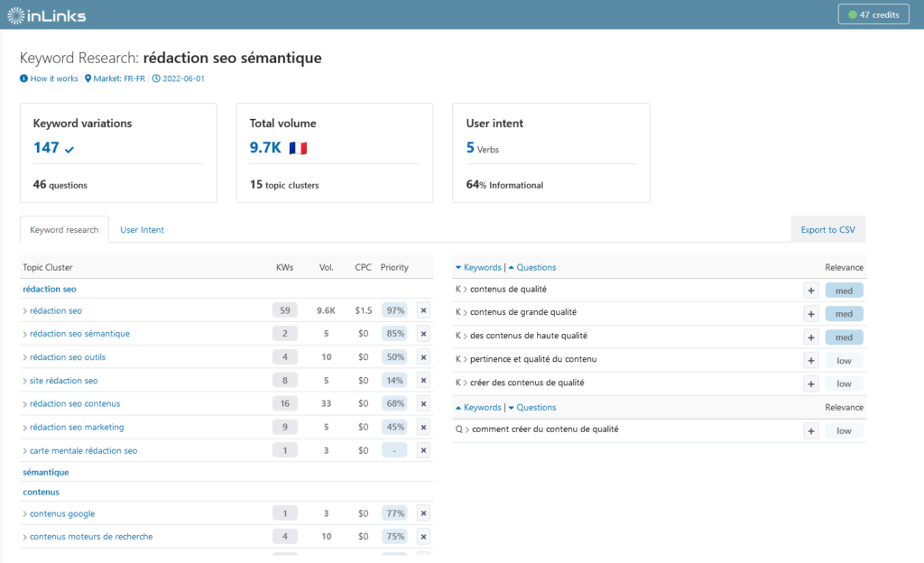Click the French flag next to total volume
This screenshot has width=924, height=563.
pos(298,148)
